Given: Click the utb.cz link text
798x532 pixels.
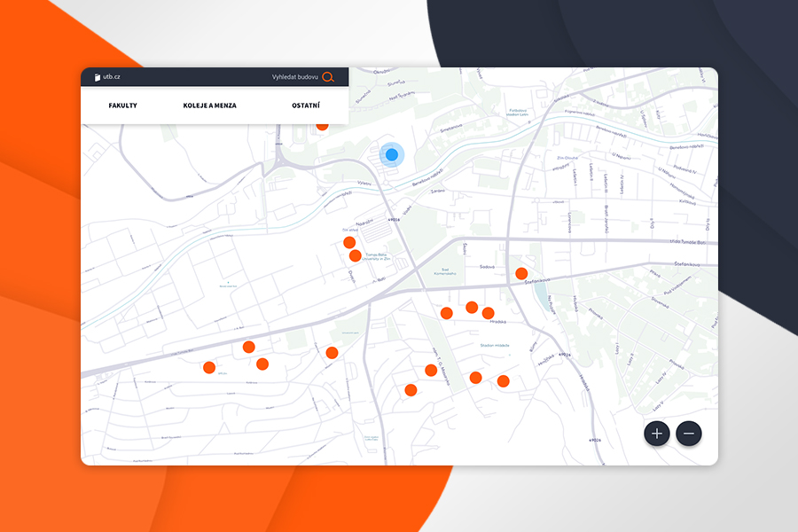Looking at the screenshot, I should click(112, 77).
